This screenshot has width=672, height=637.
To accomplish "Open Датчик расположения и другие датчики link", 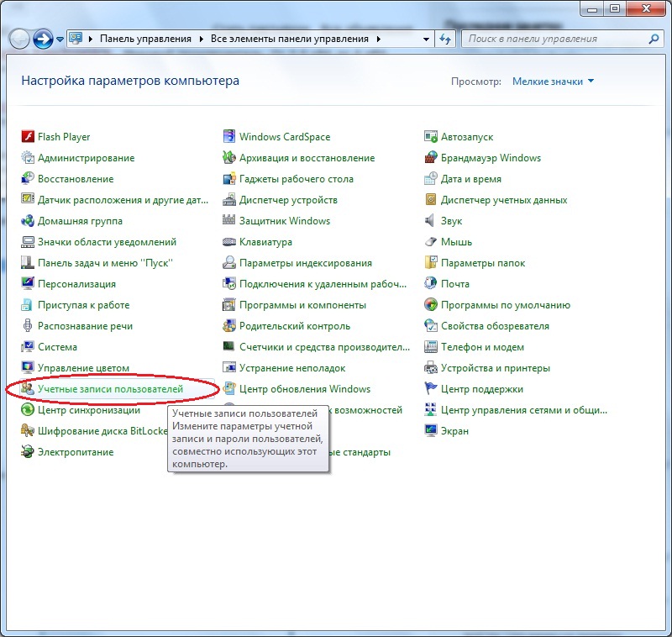I will (x=123, y=200).
